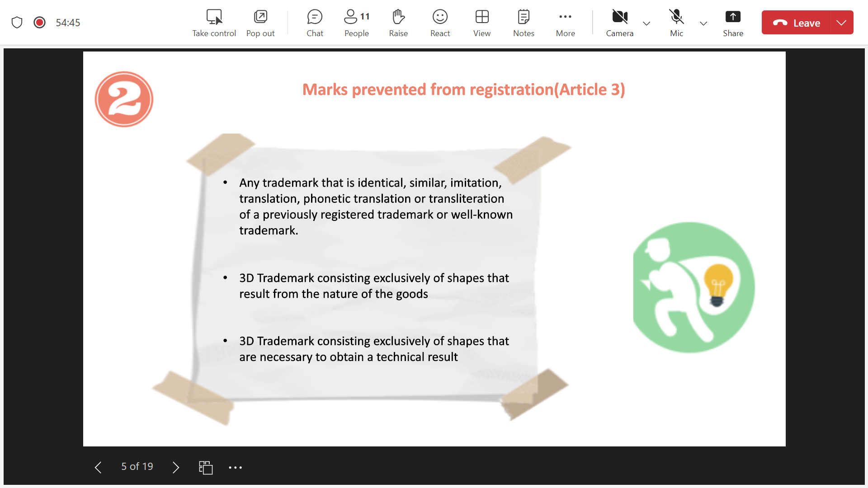Viewport: 868px width, 488px height.
Task: Open slide grid view icon
Action: pyautogui.click(x=206, y=467)
